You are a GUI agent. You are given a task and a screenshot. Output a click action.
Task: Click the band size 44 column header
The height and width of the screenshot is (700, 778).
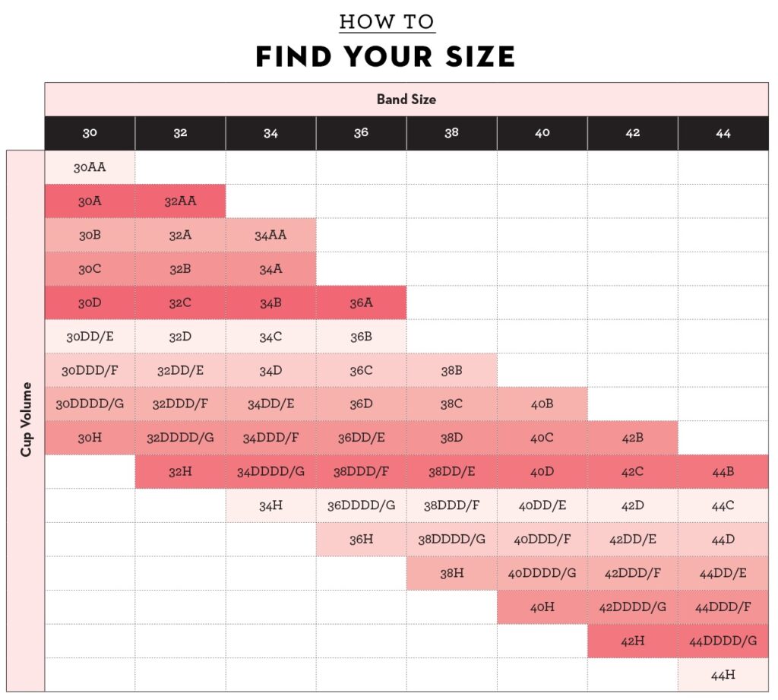[723, 133]
